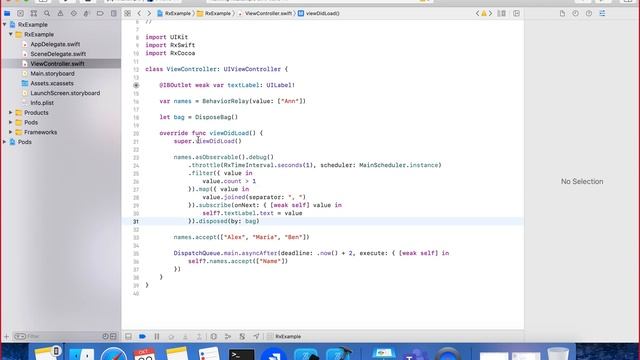The height and width of the screenshot is (360, 640).
Task: Click RxExample project in the jump bar
Action: pos(174,13)
